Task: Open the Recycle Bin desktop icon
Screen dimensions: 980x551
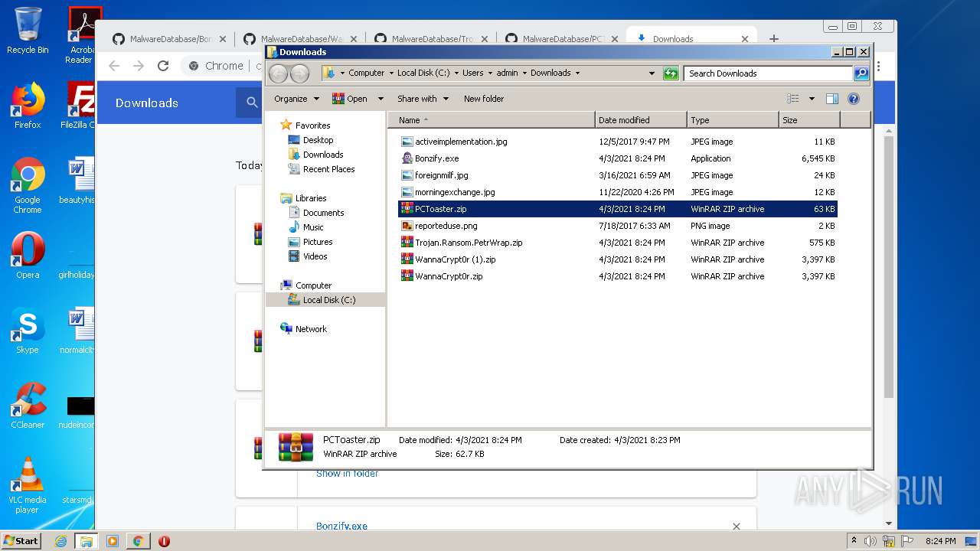Action: [28, 31]
